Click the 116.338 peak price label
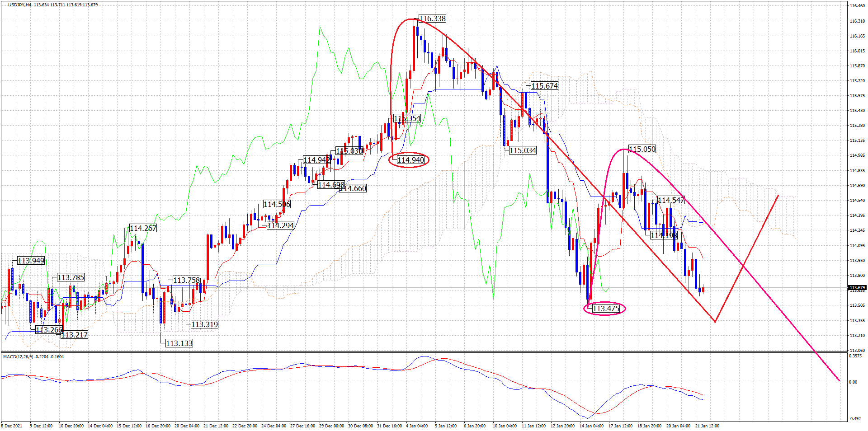The height and width of the screenshot is (431, 868). tap(432, 19)
